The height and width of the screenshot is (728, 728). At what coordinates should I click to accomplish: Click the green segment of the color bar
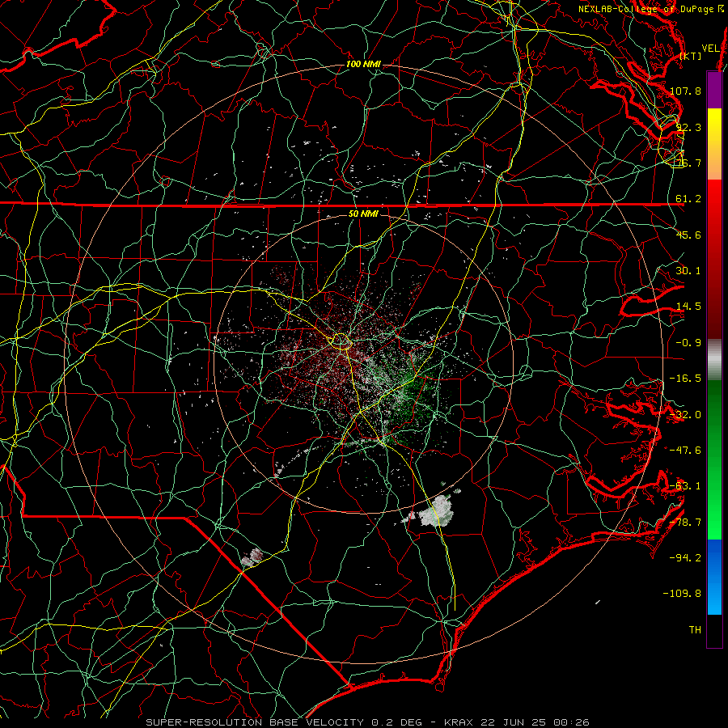[714, 459]
